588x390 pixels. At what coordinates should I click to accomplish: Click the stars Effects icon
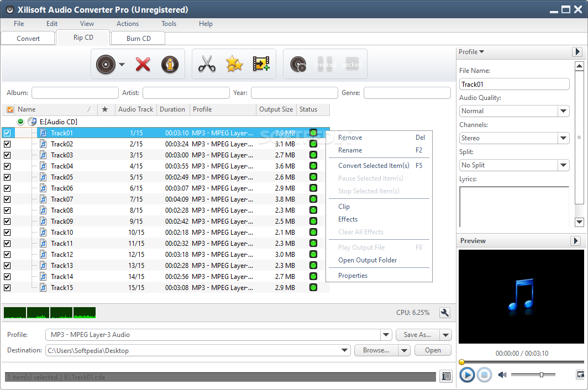pyautogui.click(x=234, y=64)
